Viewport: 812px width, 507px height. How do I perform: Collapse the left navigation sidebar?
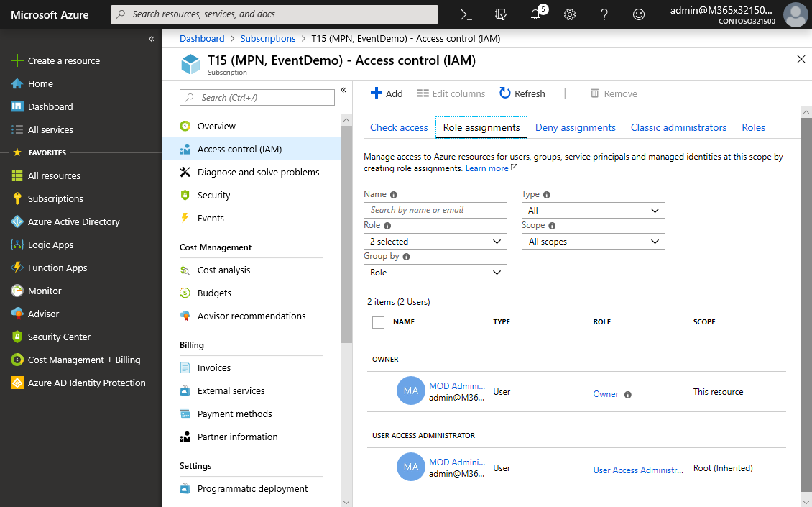[x=152, y=39]
